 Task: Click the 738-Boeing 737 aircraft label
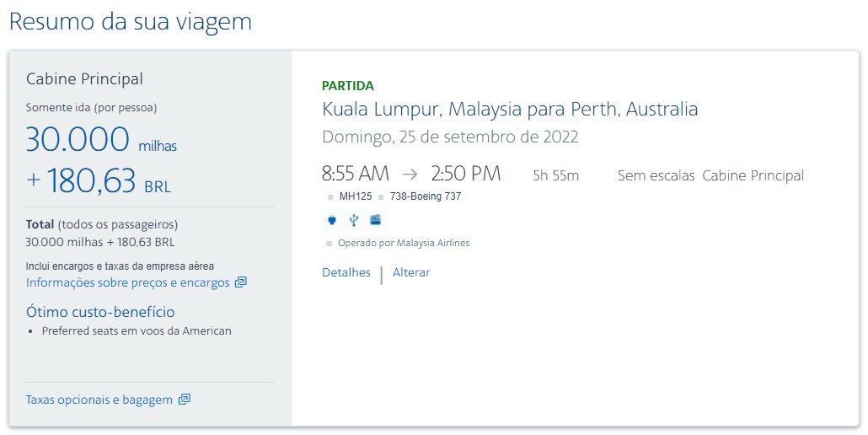(x=425, y=196)
